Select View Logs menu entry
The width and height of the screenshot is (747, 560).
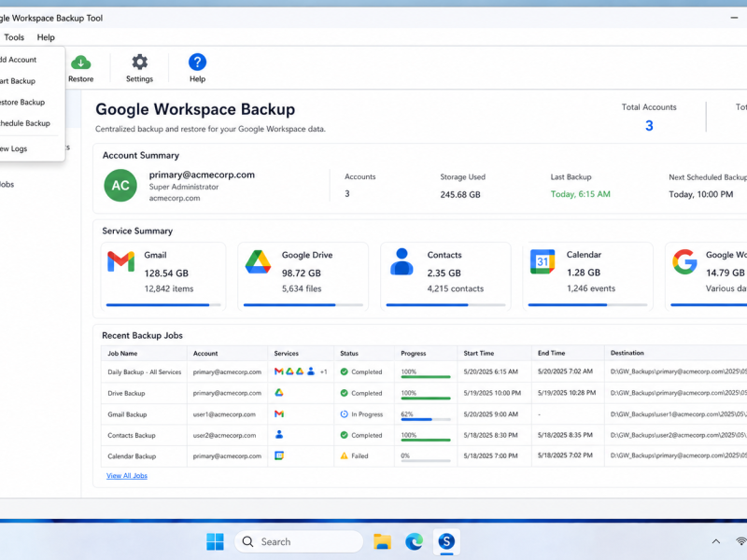(13, 148)
